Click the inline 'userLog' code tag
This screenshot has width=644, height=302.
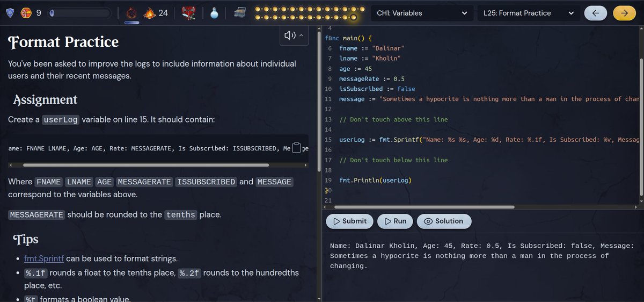pos(61,119)
